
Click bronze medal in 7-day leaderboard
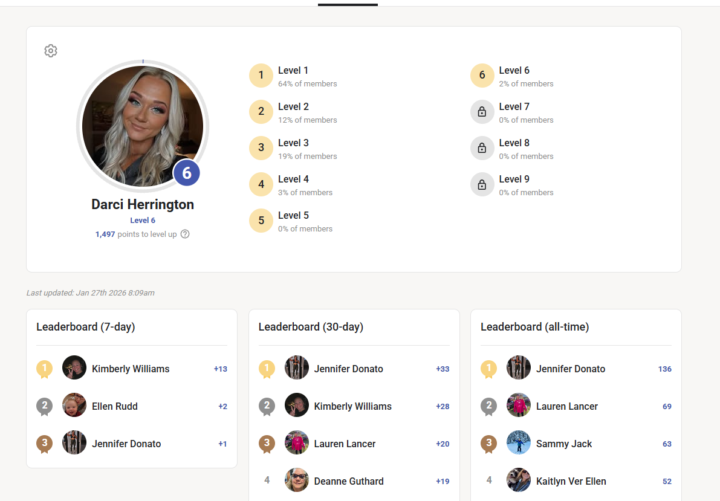[45, 444]
